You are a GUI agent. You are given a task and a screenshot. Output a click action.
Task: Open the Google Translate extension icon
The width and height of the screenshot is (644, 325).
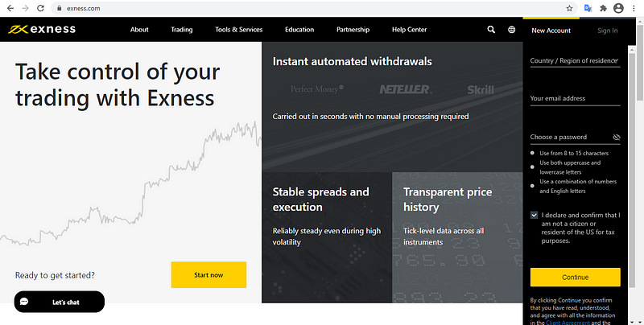588,8
